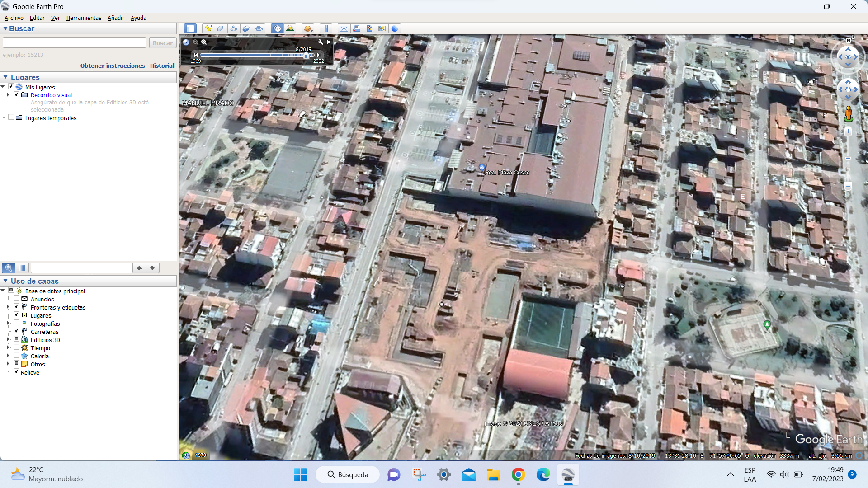Open time slider wrench options
Image resolution: width=868 pixels, height=488 pixels.
click(x=321, y=42)
